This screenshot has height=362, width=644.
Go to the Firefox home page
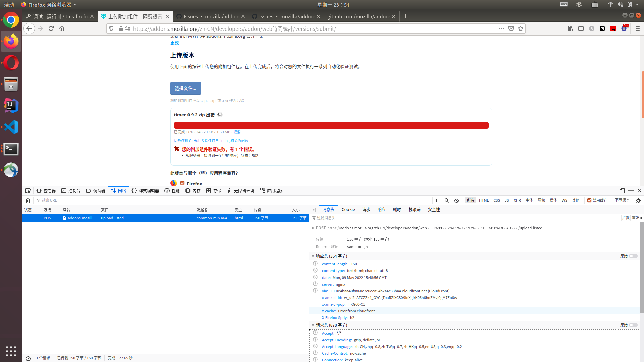pyautogui.click(x=62, y=28)
